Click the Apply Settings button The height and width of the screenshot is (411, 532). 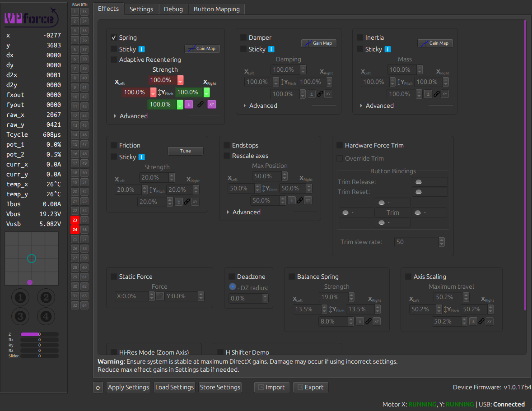(128, 387)
